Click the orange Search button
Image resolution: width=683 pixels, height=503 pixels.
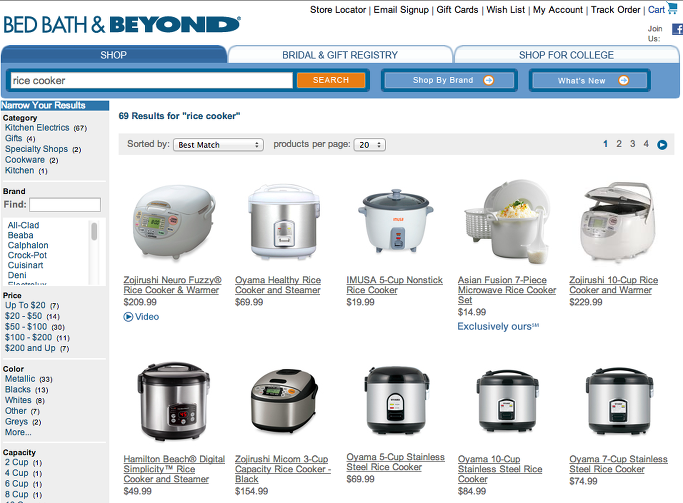point(331,80)
